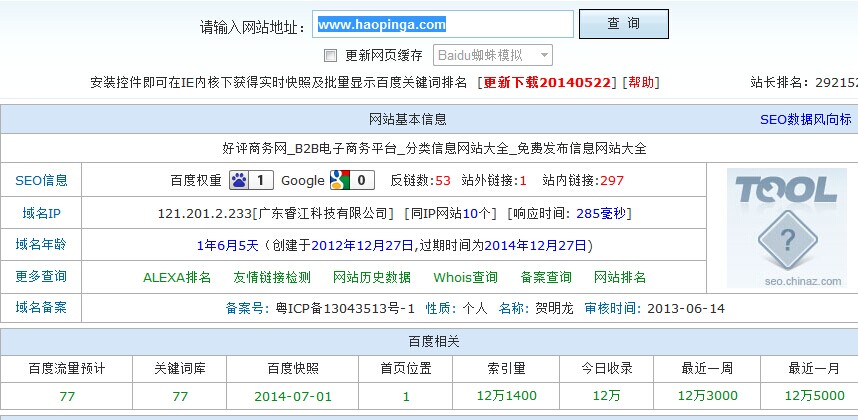Viewport: 858px width, 420px height.
Task: Open the 友情链接检测 link
Action: click(x=272, y=277)
